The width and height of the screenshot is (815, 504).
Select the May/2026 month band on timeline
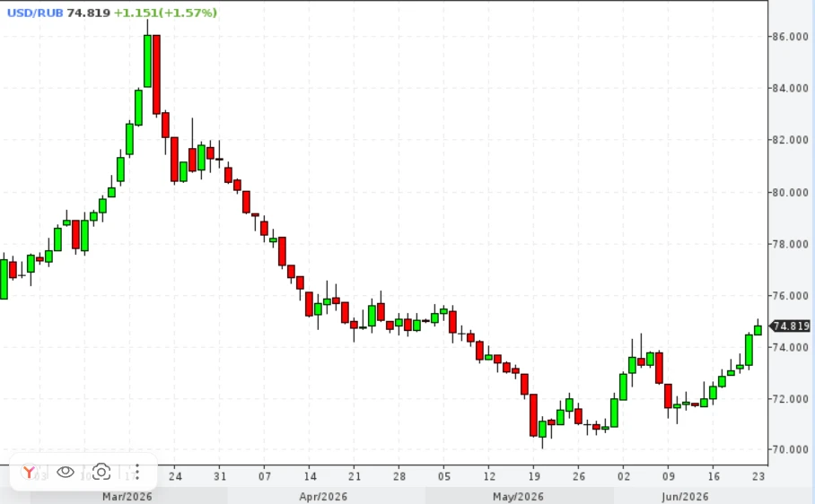518,497
